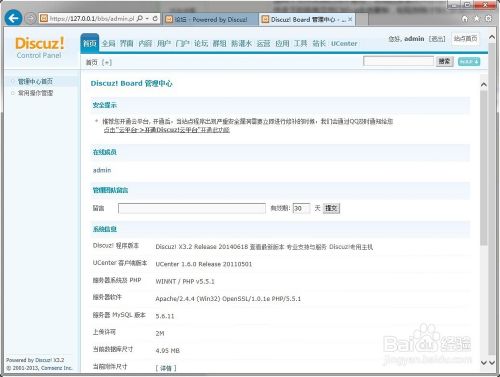The width and height of the screenshot is (500, 377).
Task: Select the 首页 admin tab
Action: [90, 43]
